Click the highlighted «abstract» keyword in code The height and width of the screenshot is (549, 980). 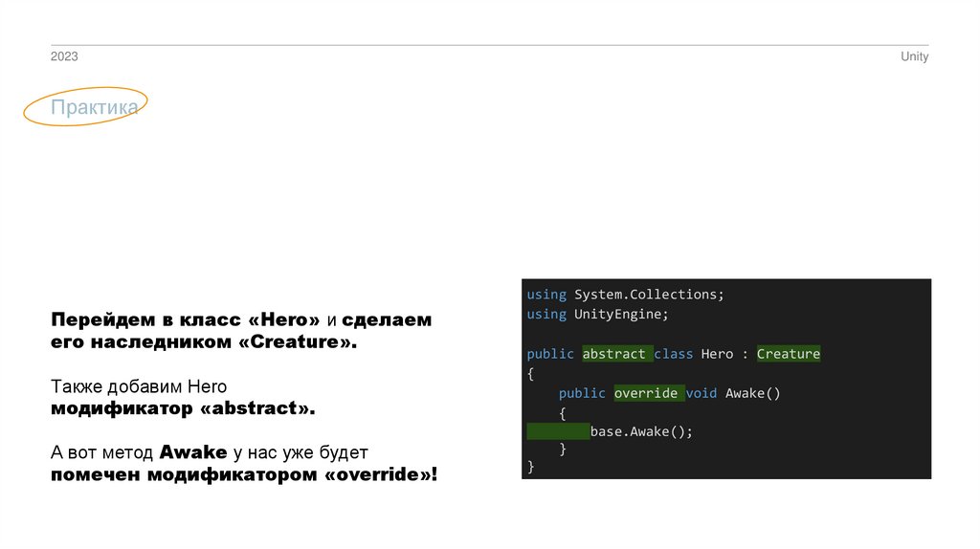pos(614,354)
